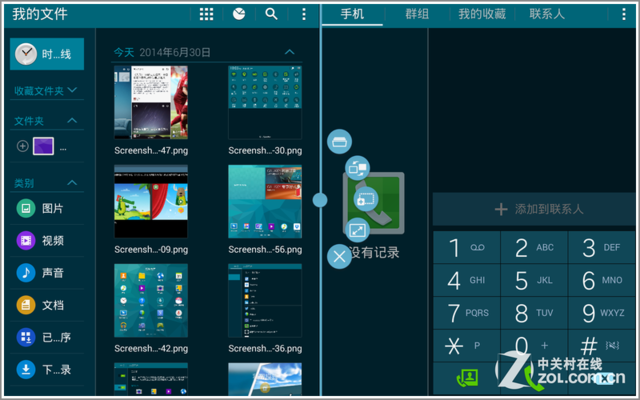Switch to 联系人 contacts tab

pyautogui.click(x=547, y=14)
